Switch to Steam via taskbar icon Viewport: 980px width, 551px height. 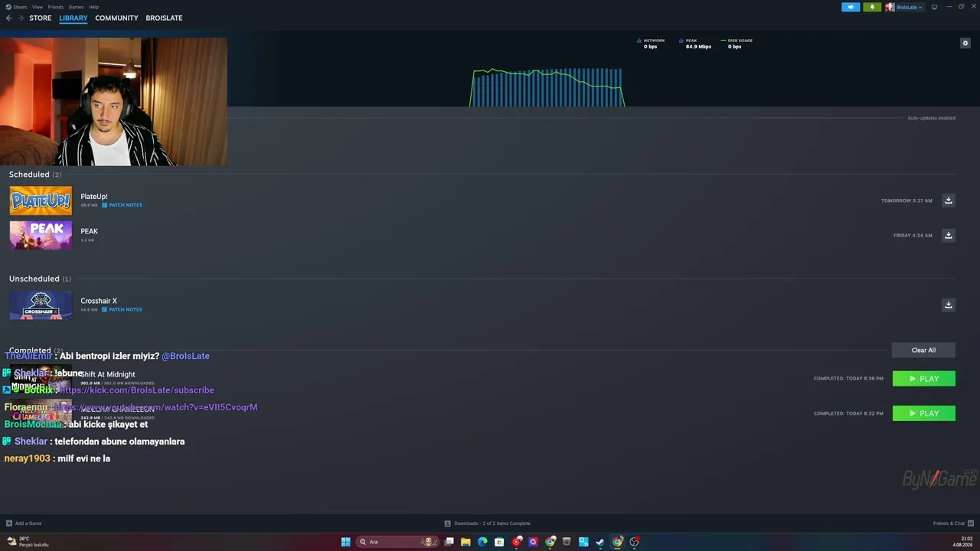pos(600,542)
